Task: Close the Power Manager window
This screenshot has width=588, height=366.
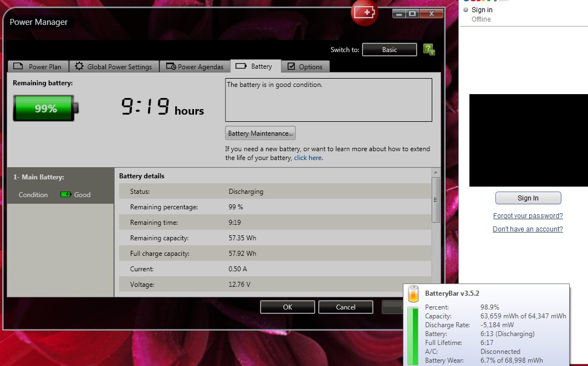Action: point(431,14)
